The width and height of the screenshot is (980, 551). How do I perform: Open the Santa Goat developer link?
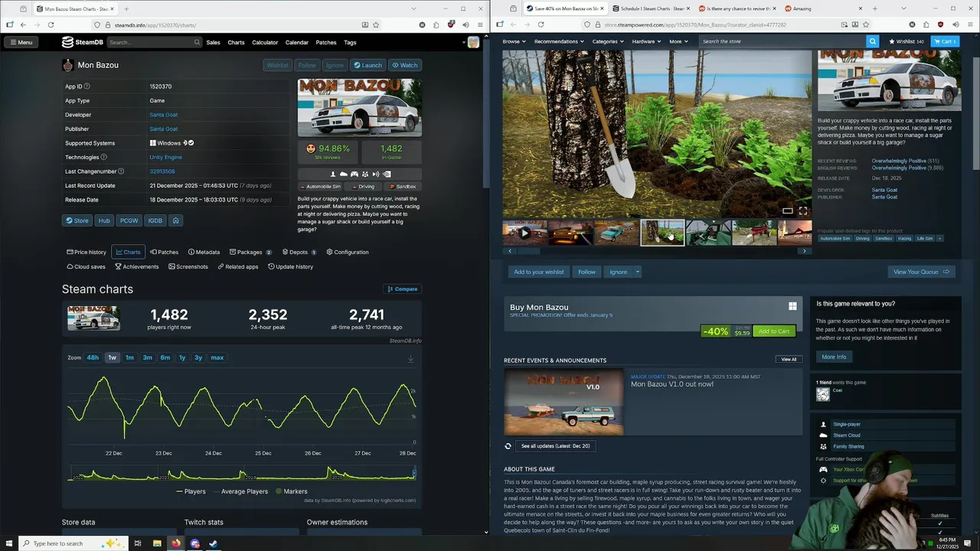click(163, 115)
